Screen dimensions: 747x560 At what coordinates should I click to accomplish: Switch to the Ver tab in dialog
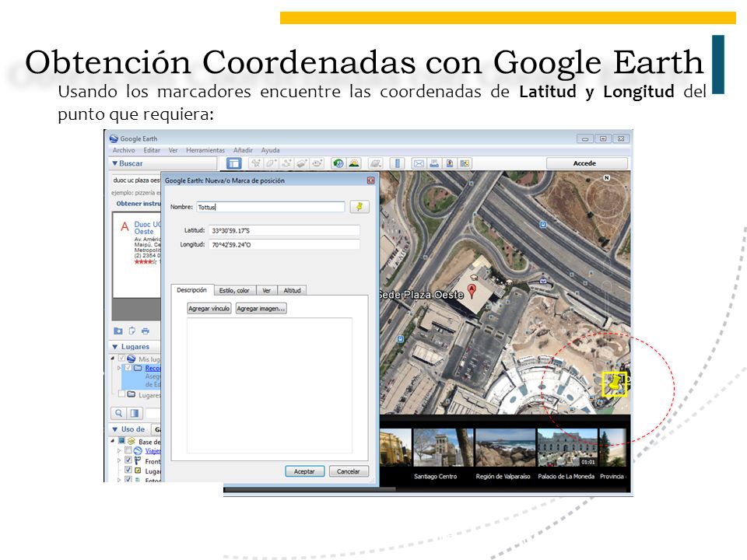click(266, 290)
